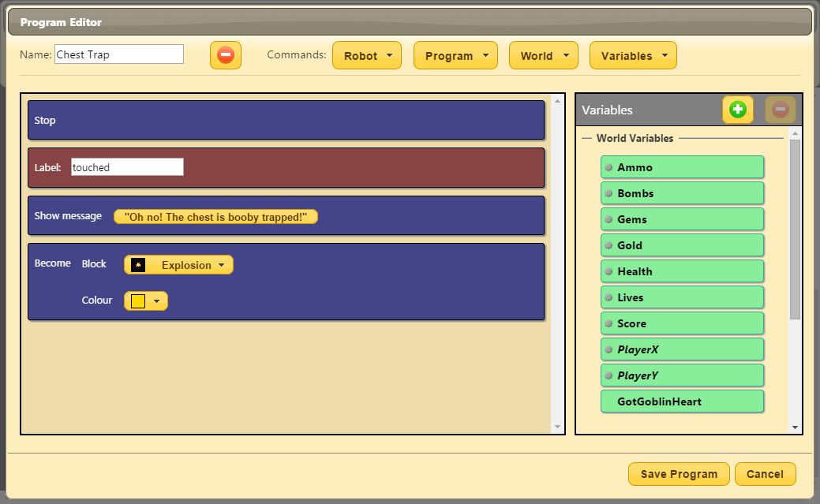This screenshot has height=504, width=820.
Task: Click program area scroll down arrow
Action: click(557, 427)
